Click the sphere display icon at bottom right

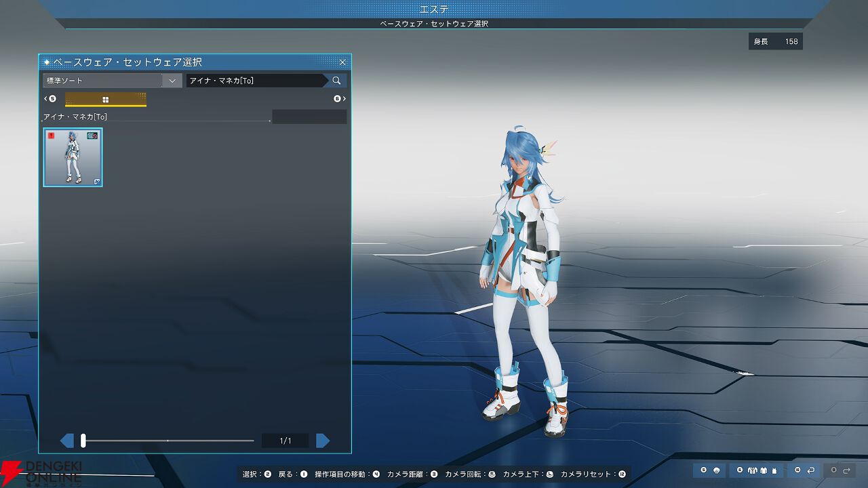[717, 470]
